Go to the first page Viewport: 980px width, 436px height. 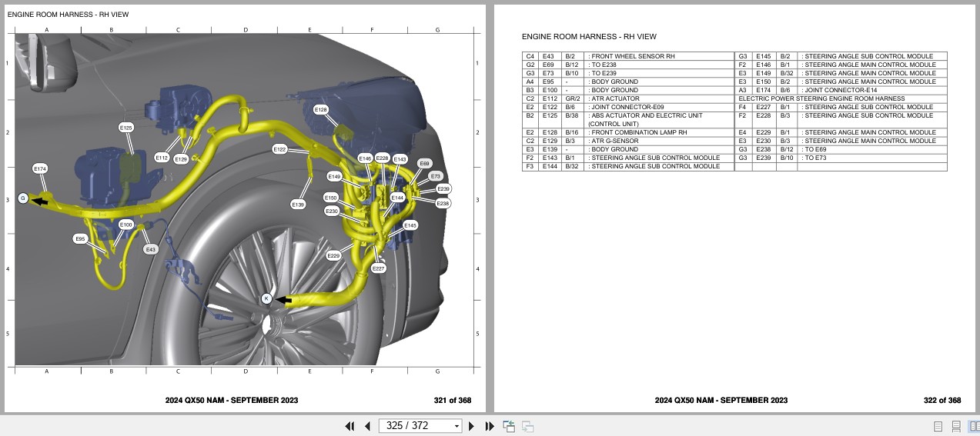click(350, 426)
